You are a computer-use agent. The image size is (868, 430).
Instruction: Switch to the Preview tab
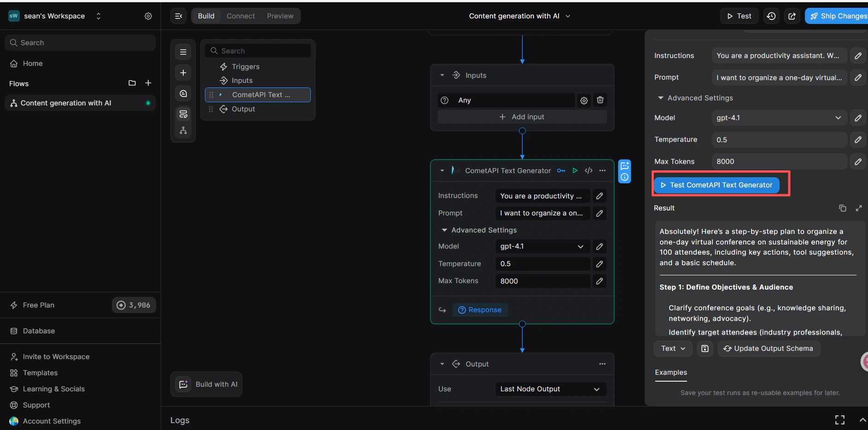pos(280,16)
